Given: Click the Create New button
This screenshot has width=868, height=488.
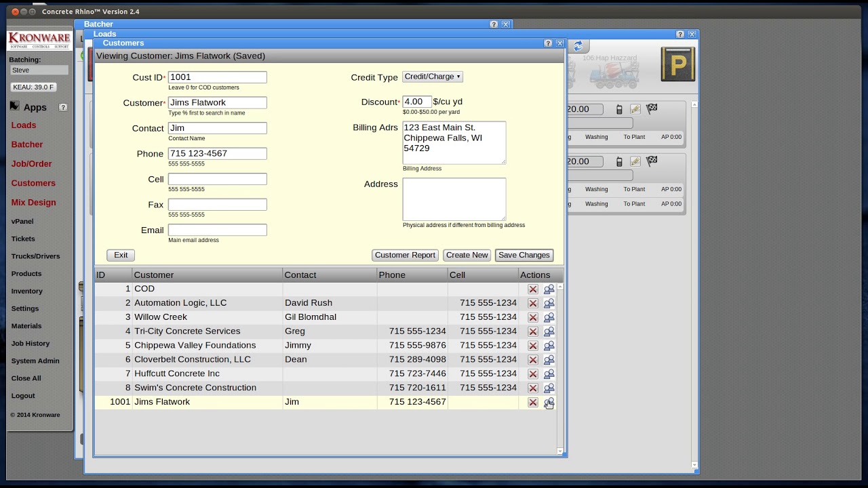Looking at the screenshot, I should coord(467,256).
